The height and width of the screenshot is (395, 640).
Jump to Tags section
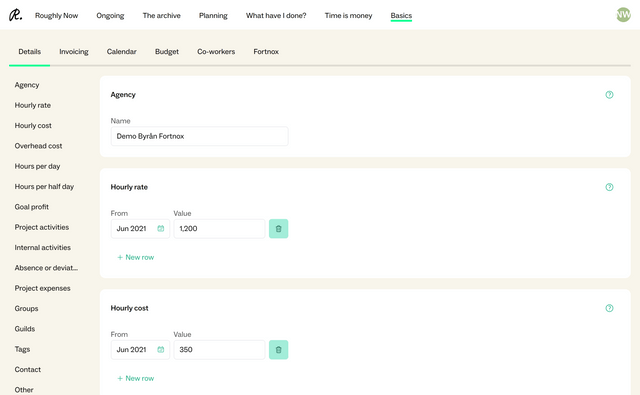(x=22, y=349)
